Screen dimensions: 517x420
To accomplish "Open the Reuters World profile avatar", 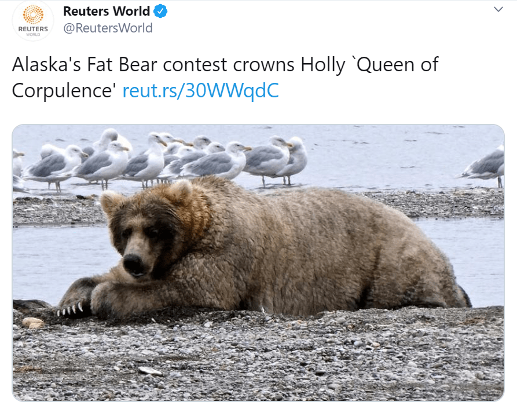I will click(33, 20).
